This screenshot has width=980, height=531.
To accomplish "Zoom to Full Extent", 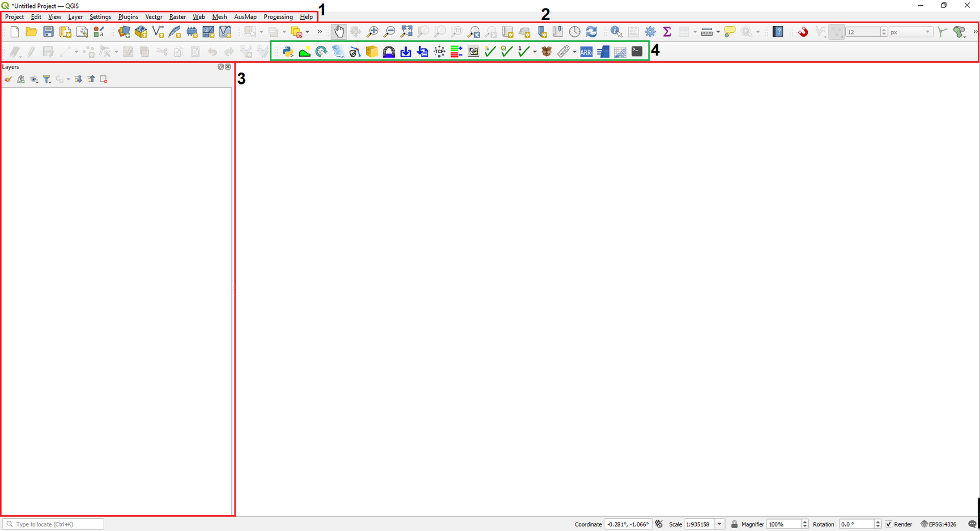I will point(406,32).
